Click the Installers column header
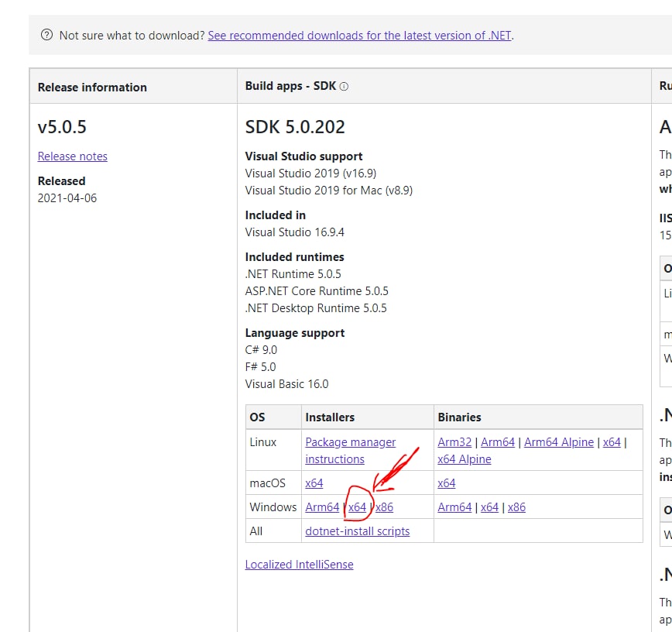 (x=330, y=417)
